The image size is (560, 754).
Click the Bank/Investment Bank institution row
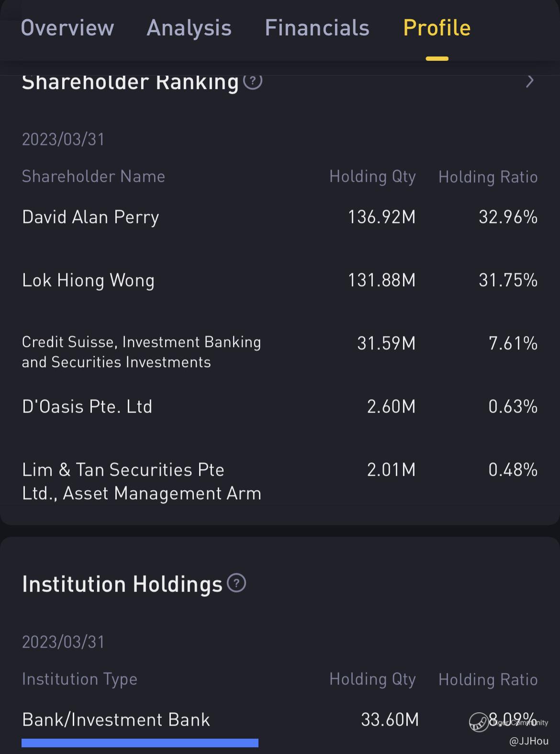coord(280,720)
